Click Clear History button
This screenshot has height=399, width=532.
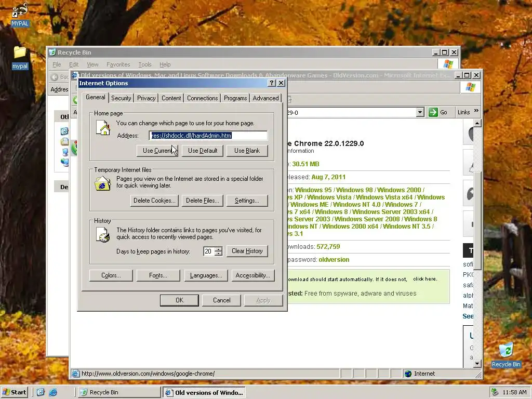(247, 251)
